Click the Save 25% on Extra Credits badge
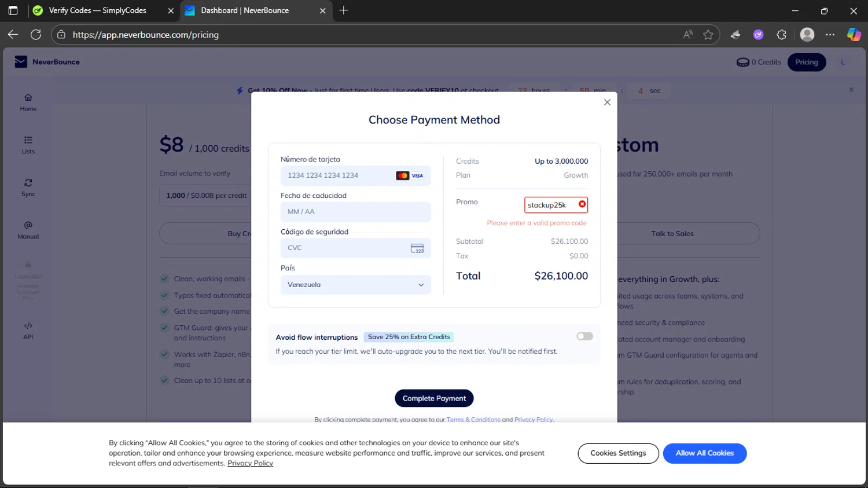This screenshot has width=868, height=488. coord(409,337)
